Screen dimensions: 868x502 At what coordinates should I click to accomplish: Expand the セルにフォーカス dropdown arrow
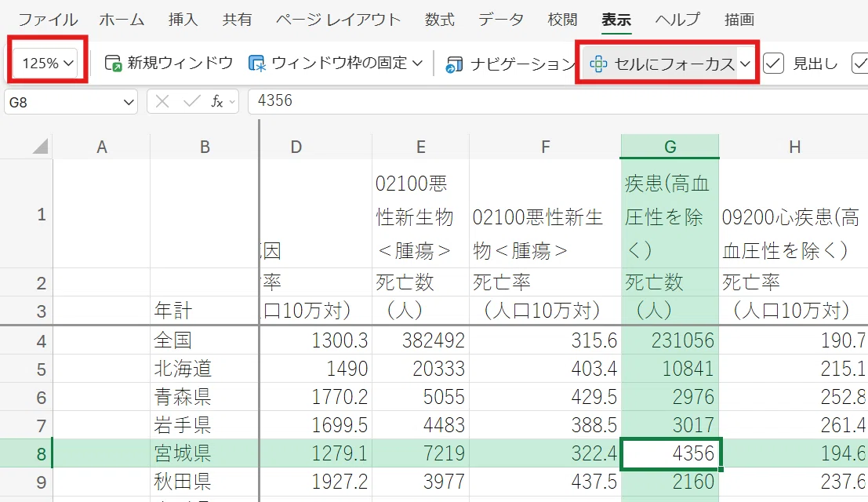745,64
